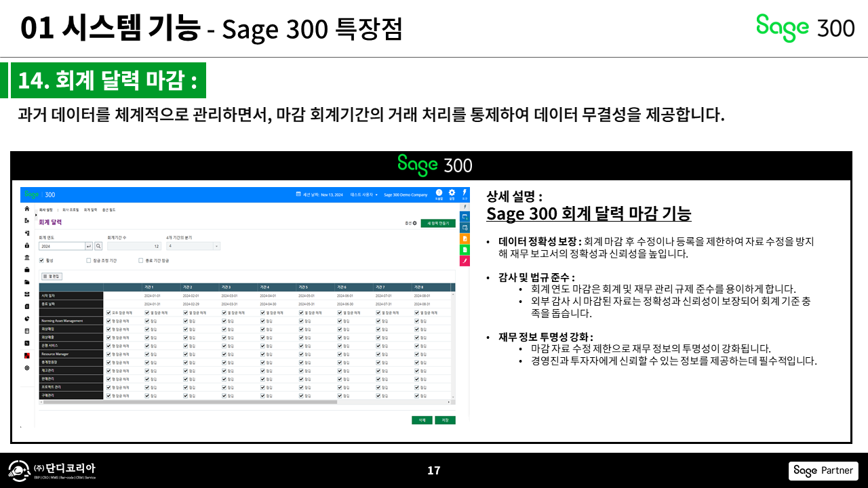The height and width of the screenshot is (488, 868).
Task: Open the 회계 달력 menu item
Action: point(90,210)
